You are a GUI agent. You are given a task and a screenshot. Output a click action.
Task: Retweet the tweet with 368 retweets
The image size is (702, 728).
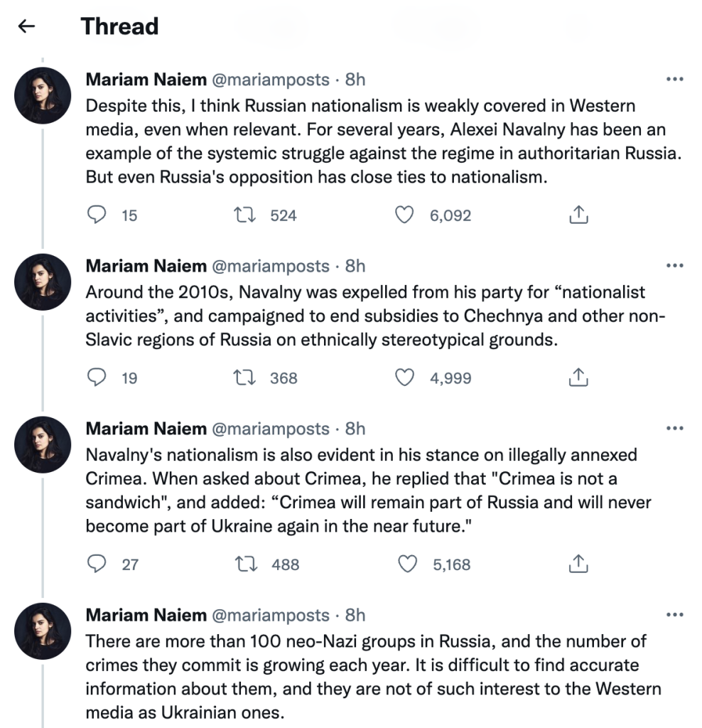pos(244,378)
